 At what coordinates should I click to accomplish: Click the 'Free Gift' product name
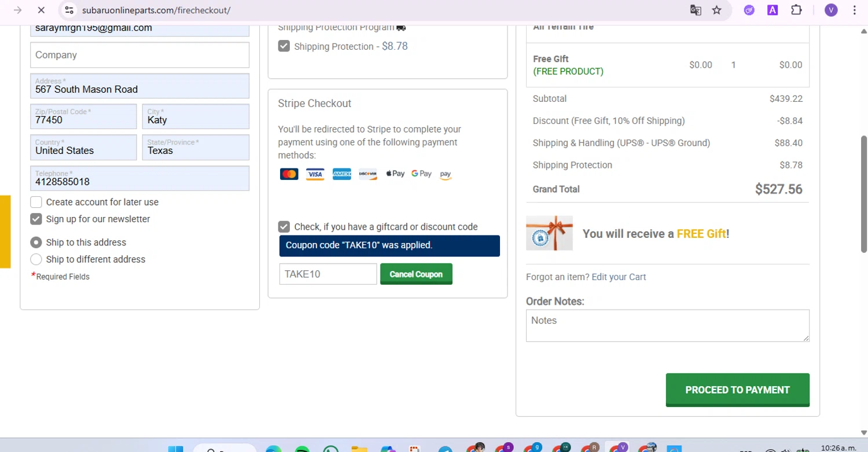tap(550, 58)
